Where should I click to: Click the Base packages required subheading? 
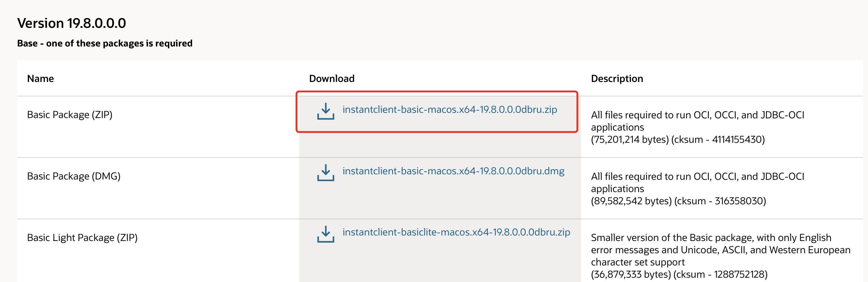105,43
